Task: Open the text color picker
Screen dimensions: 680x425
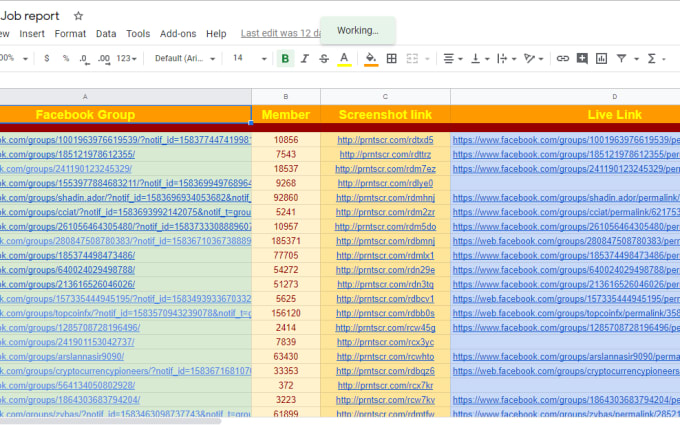Action: (x=344, y=59)
